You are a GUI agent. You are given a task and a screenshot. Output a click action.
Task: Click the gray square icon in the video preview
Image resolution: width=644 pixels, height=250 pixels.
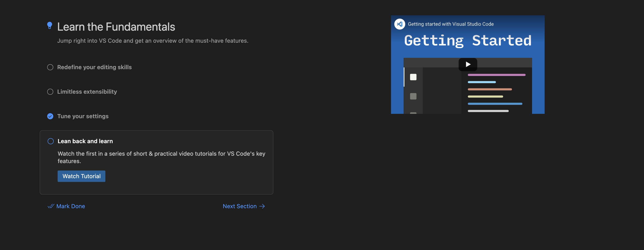point(413,96)
